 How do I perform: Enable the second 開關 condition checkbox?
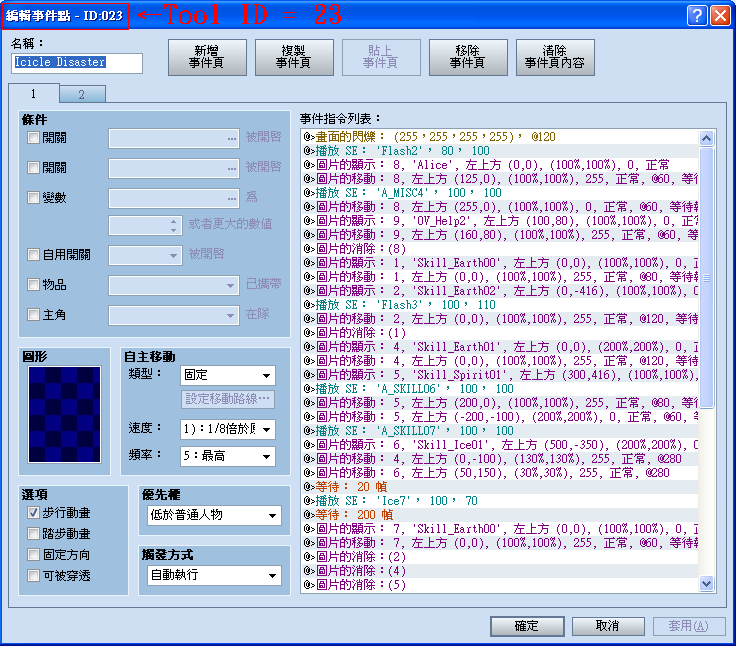[x=33, y=168]
